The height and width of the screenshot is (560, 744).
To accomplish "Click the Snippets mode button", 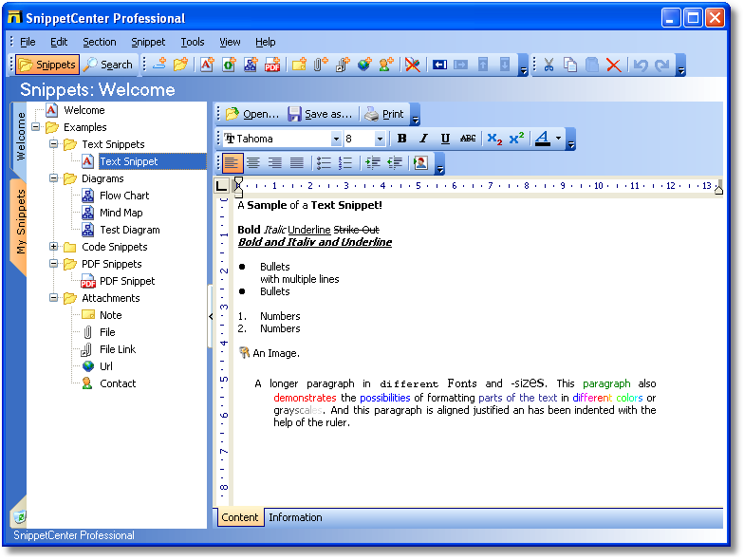I will coord(47,65).
